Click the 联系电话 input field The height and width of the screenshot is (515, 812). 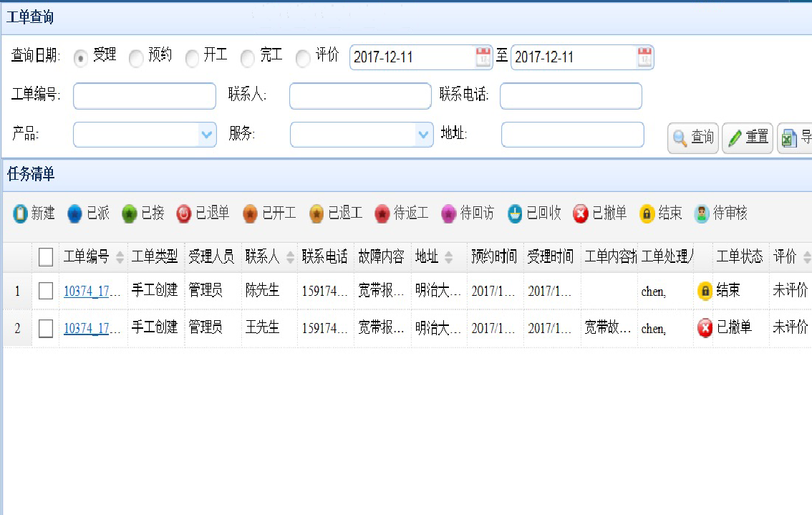tap(571, 97)
